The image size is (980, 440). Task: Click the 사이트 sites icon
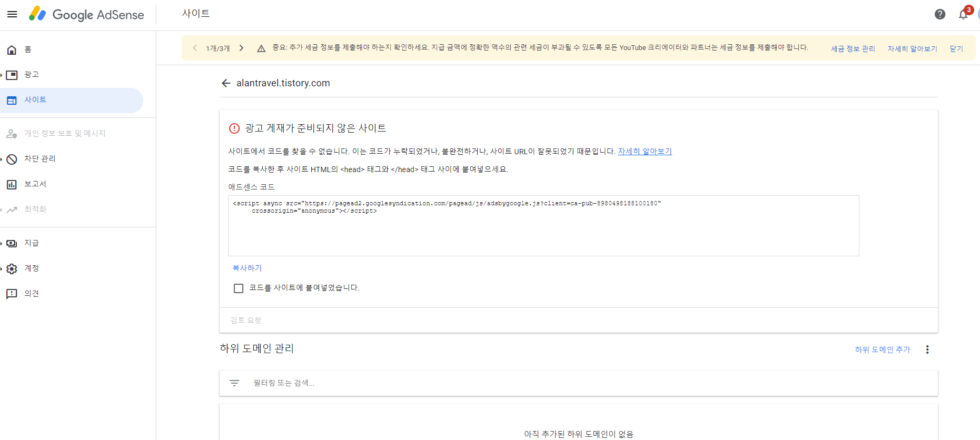tap(12, 101)
